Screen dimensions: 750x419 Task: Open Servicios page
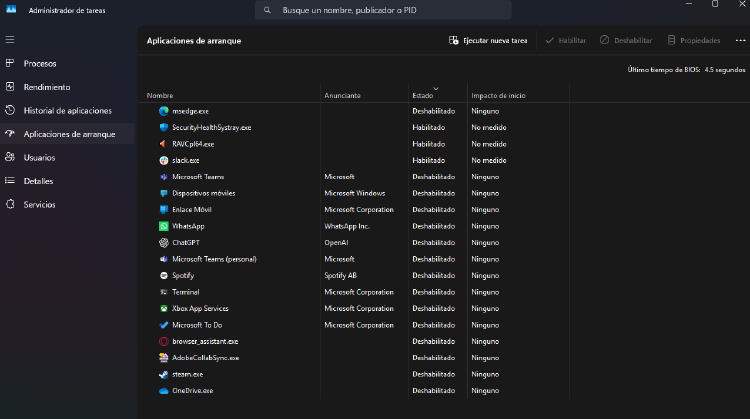tap(68, 204)
